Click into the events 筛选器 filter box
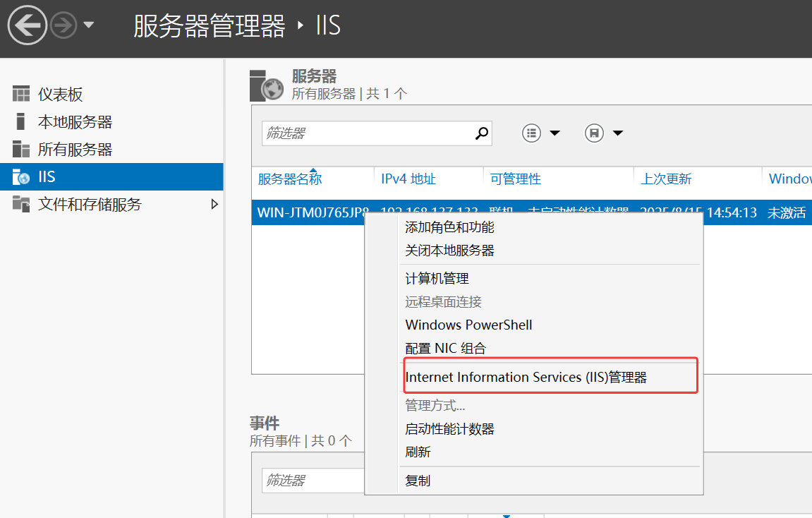This screenshot has width=812, height=518. click(x=313, y=481)
